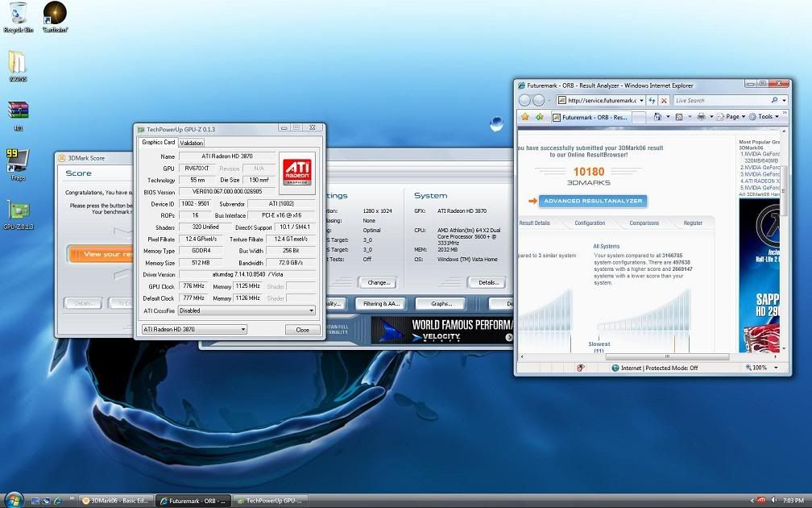The width and height of the screenshot is (812, 508).
Task: Click the popup blocker icon in status bar
Action: point(581,368)
